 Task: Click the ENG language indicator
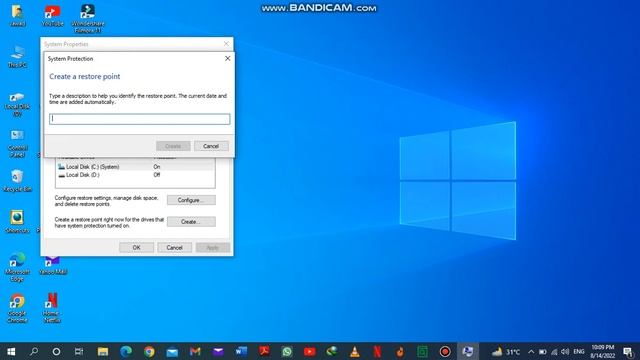click(x=579, y=351)
